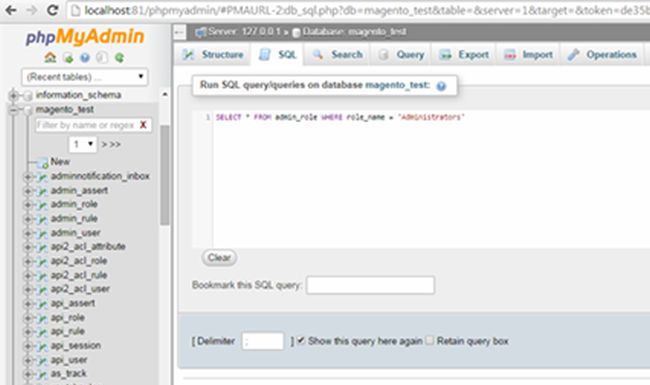
Task: Go back with the browser back arrow
Action: tap(11, 10)
